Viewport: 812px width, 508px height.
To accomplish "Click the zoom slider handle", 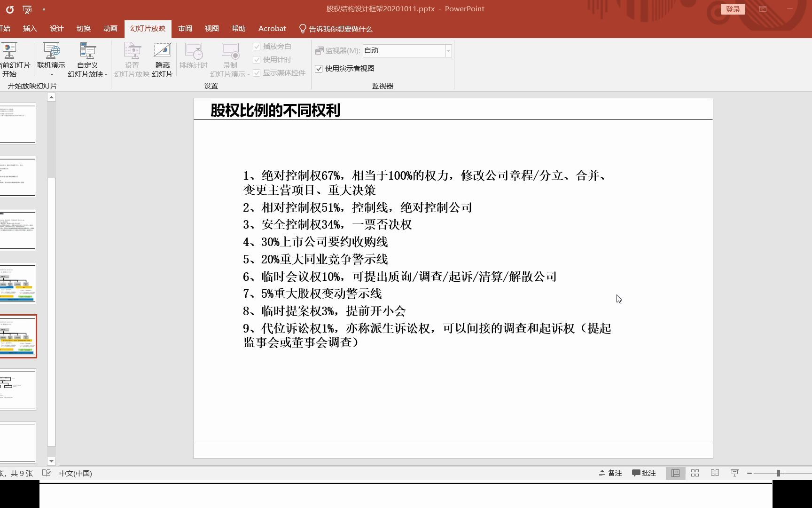I will [779, 473].
